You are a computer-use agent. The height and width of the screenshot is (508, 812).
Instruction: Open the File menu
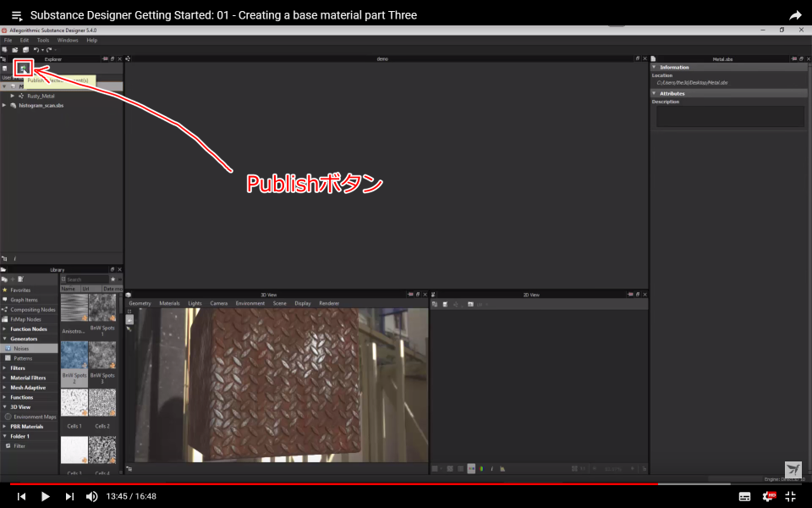[x=8, y=40]
